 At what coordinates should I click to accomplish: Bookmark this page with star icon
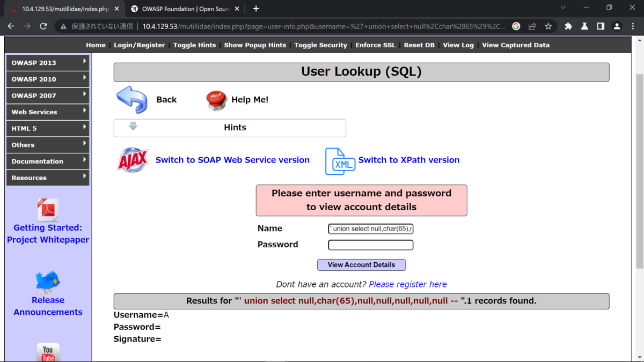click(548, 26)
